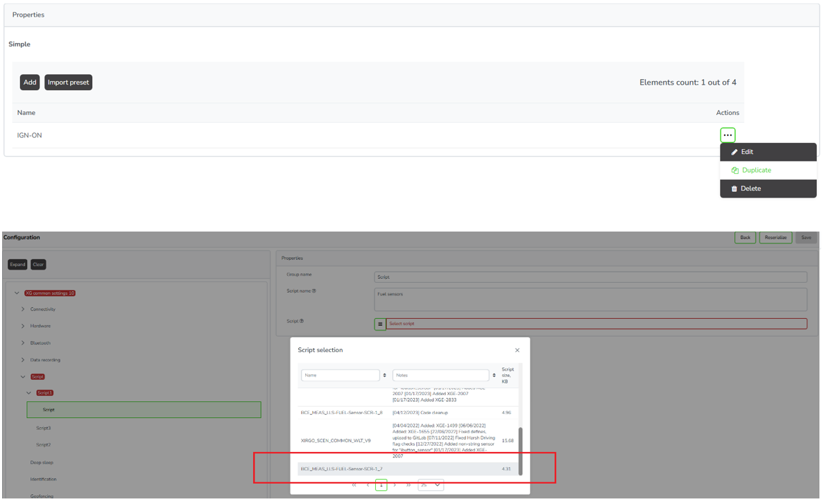Screen dimensions: 826x504
Task: Click the hamburger icon beside Select script
Action: point(380,324)
